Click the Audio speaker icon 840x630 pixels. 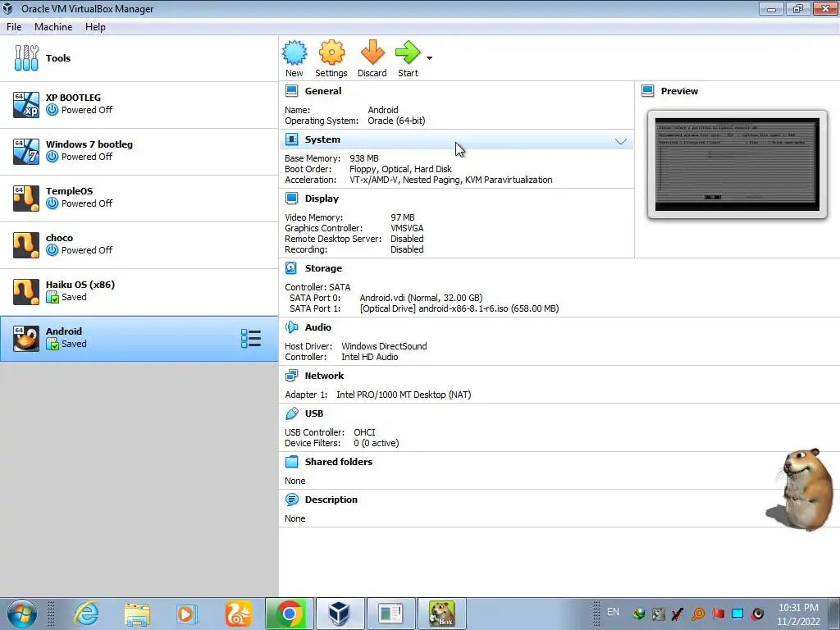(291, 327)
